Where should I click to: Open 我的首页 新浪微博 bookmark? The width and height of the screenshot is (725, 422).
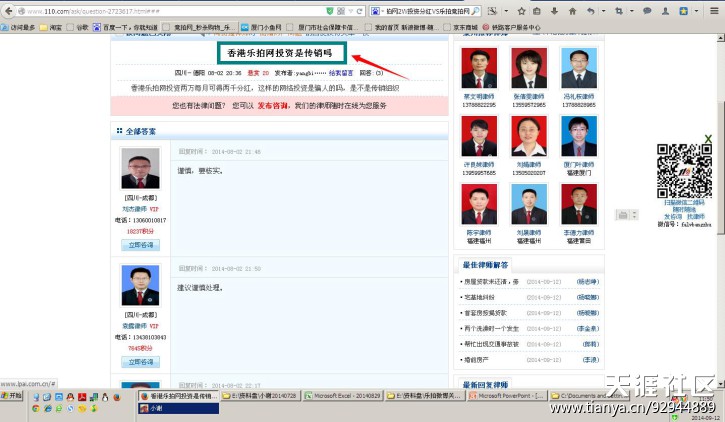click(x=402, y=27)
